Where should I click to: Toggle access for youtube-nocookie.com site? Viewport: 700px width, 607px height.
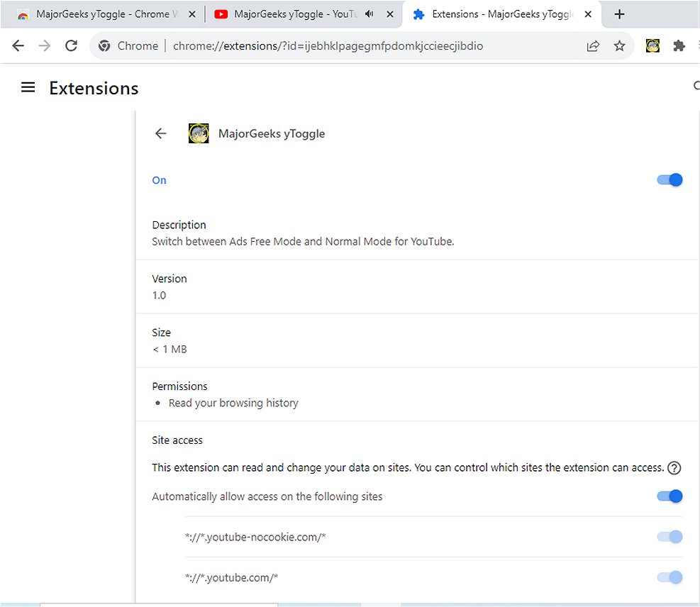pyautogui.click(x=670, y=537)
